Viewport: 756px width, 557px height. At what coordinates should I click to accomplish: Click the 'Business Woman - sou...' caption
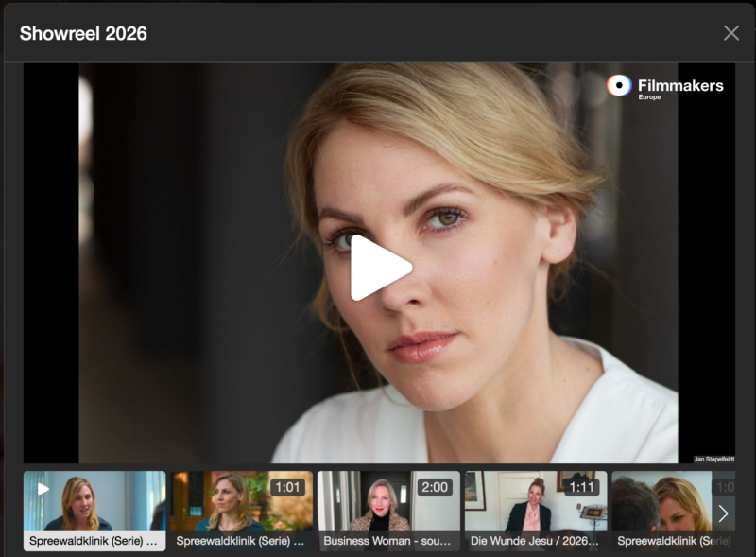387,541
